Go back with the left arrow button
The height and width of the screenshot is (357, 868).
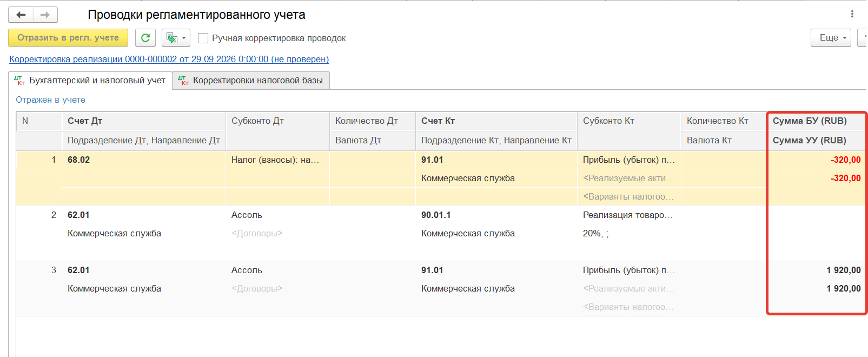click(21, 15)
